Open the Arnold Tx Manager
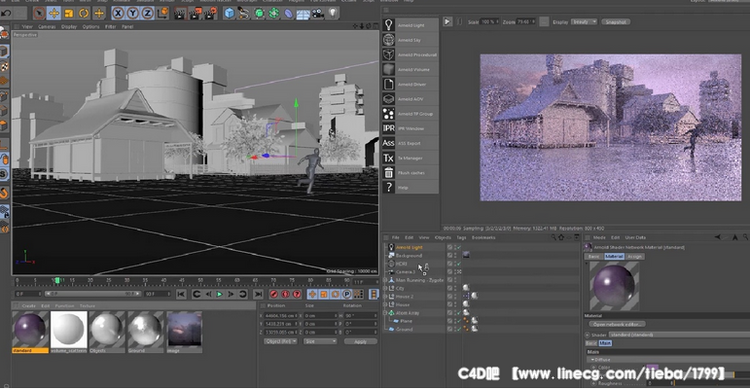Viewport: 750px width, 390px height. click(410, 158)
